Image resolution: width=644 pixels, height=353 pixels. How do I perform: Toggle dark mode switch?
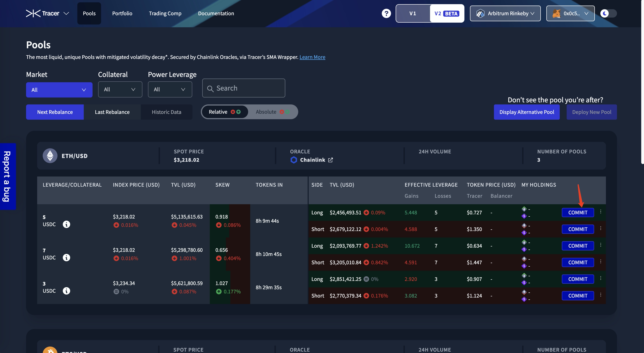pyautogui.click(x=608, y=13)
